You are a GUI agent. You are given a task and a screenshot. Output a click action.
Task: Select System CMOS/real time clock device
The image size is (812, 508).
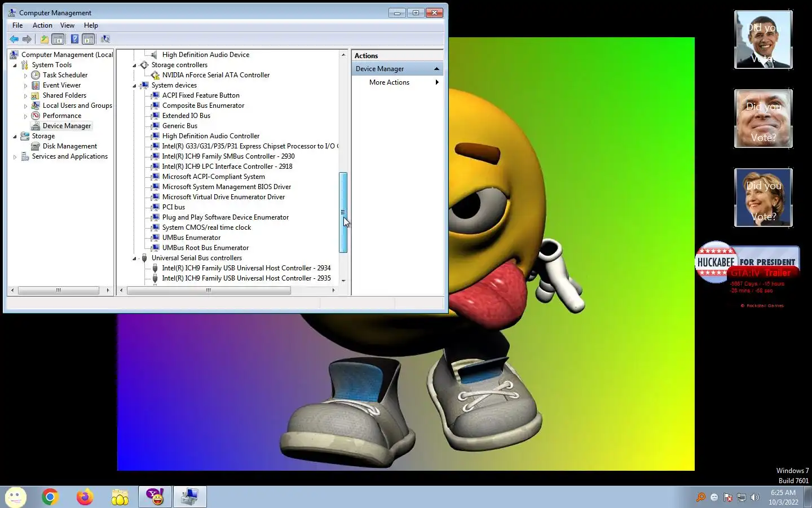click(x=207, y=227)
